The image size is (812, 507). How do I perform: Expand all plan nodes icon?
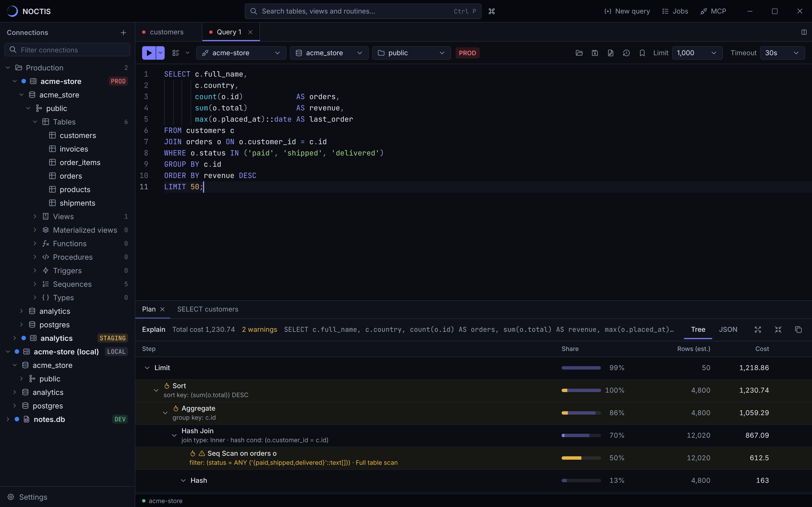[758, 330]
